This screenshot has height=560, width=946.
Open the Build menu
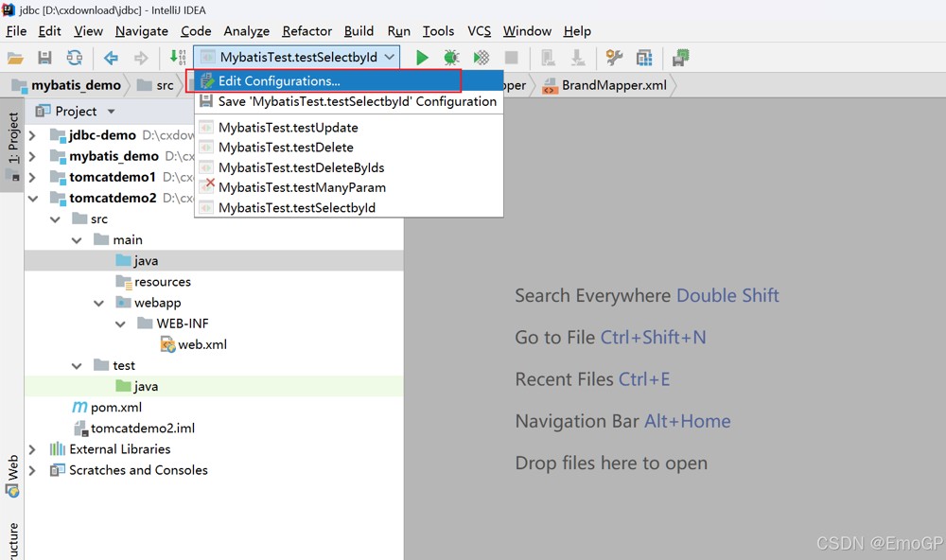coord(359,31)
